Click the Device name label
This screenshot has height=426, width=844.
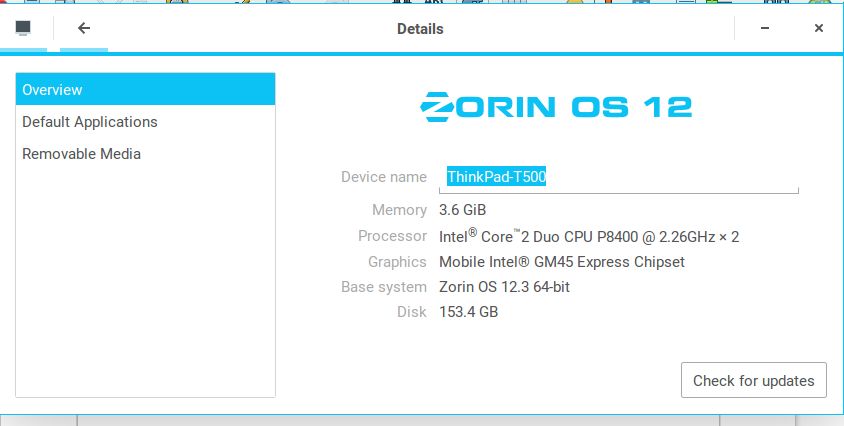(x=384, y=177)
